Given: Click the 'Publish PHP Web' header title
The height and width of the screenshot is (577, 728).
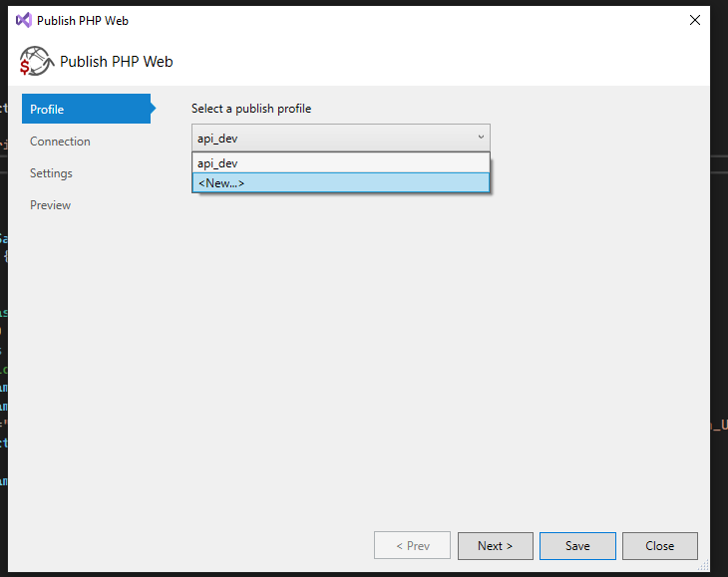Looking at the screenshot, I should [116, 62].
